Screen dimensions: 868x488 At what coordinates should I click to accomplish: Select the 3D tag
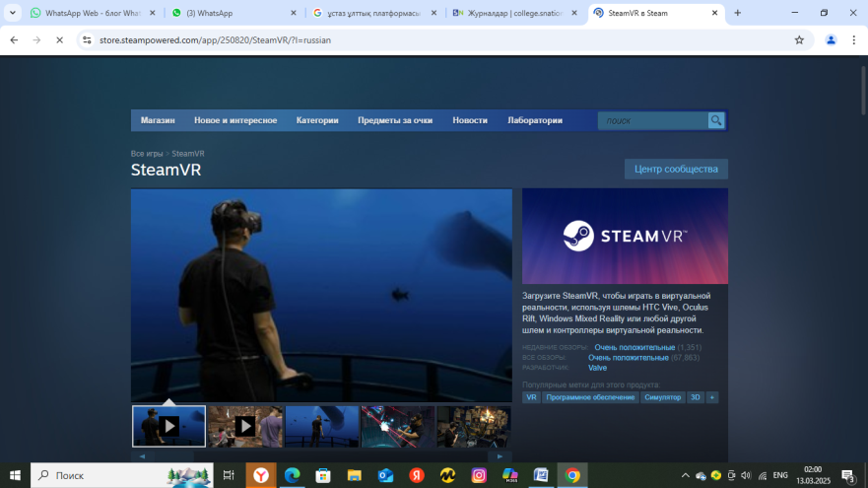(696, 397)
